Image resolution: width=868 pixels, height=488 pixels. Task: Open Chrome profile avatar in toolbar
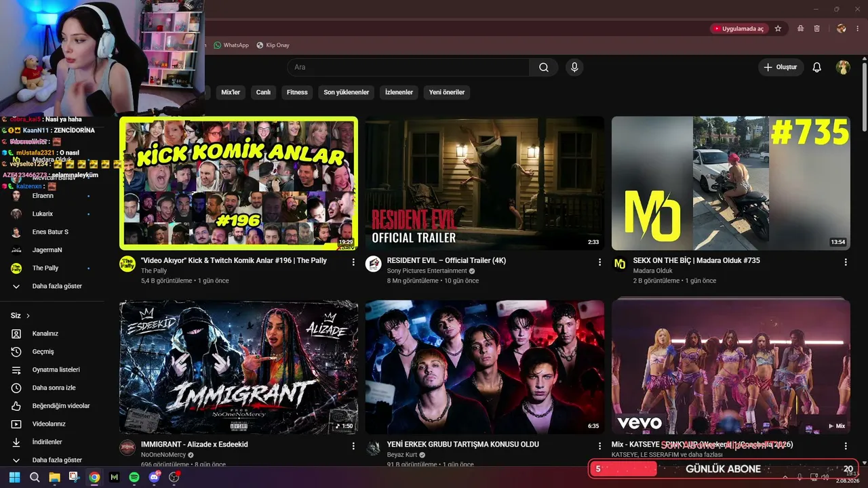pos(842,28)
